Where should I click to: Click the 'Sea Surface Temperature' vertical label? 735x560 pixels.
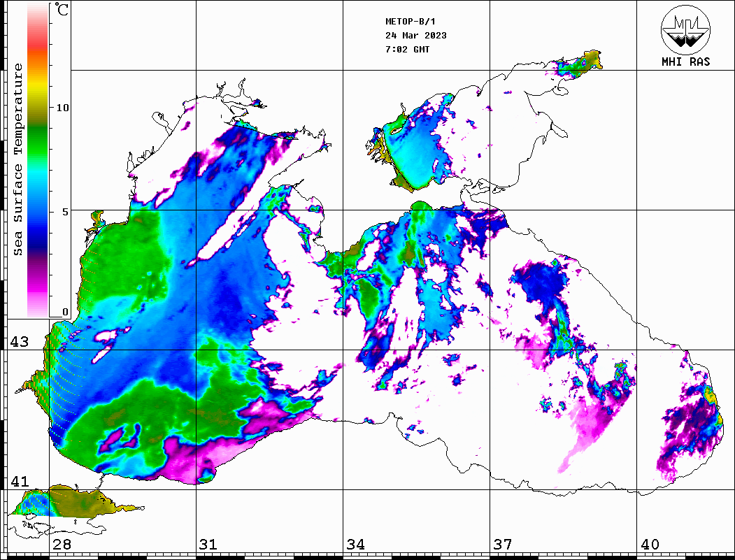(17, 160)
